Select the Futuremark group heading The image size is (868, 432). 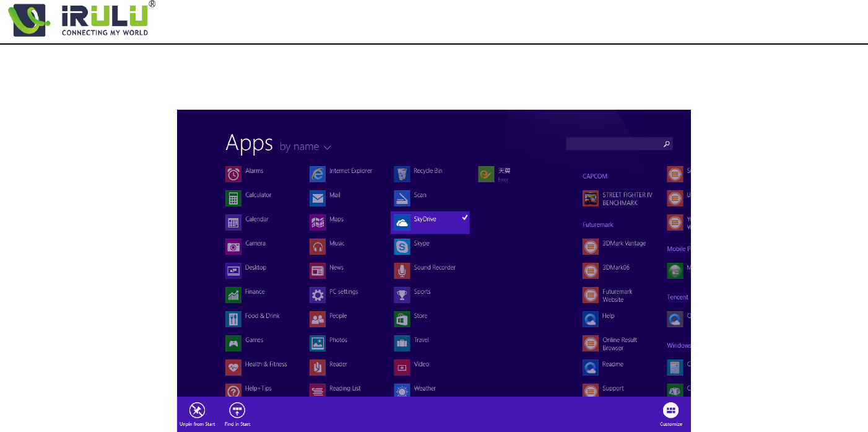pyautogui.click(x=598, y=224)
